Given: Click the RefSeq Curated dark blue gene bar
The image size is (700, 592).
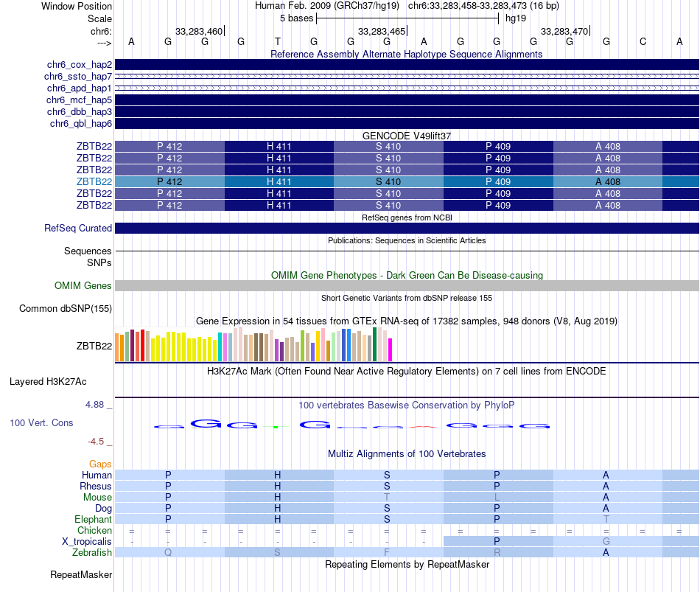Looking at the screenshot, I should [407, 228].
